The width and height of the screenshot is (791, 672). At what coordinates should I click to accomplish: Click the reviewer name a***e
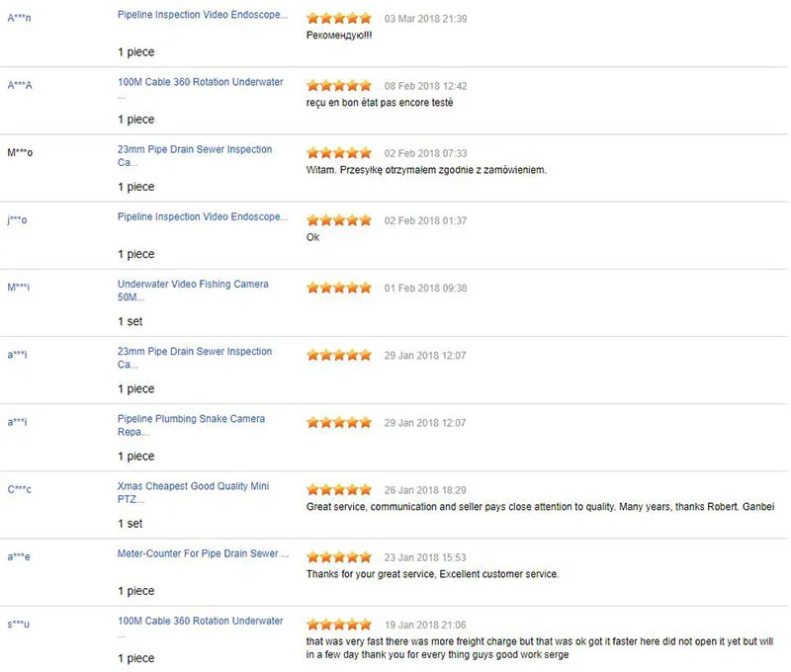coord(19,557)
